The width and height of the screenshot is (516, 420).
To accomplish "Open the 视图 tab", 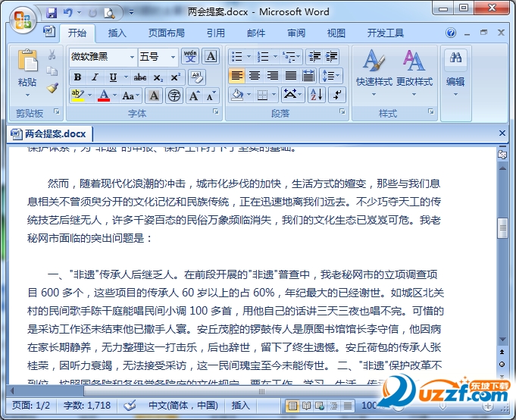I will coord(336,33).
